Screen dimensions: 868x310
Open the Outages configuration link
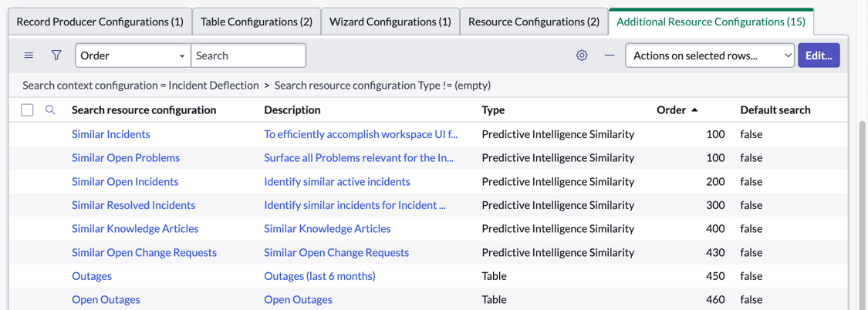[91, 275]
